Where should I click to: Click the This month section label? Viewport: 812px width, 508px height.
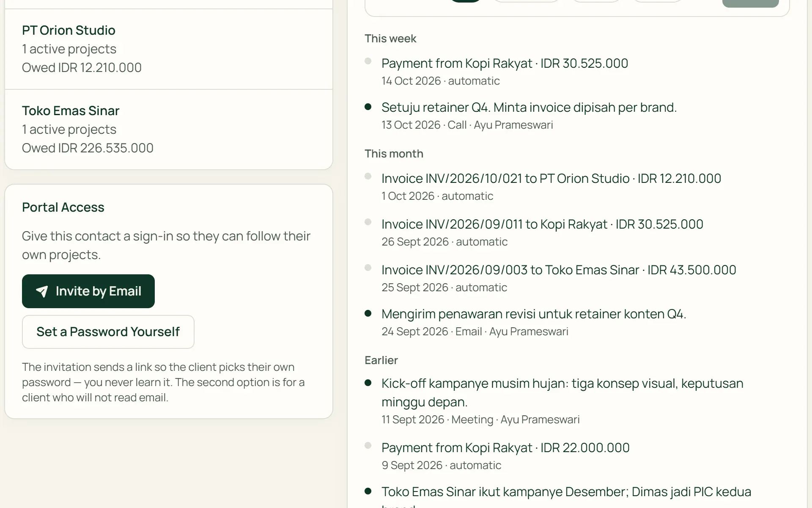tap(394, 154)
